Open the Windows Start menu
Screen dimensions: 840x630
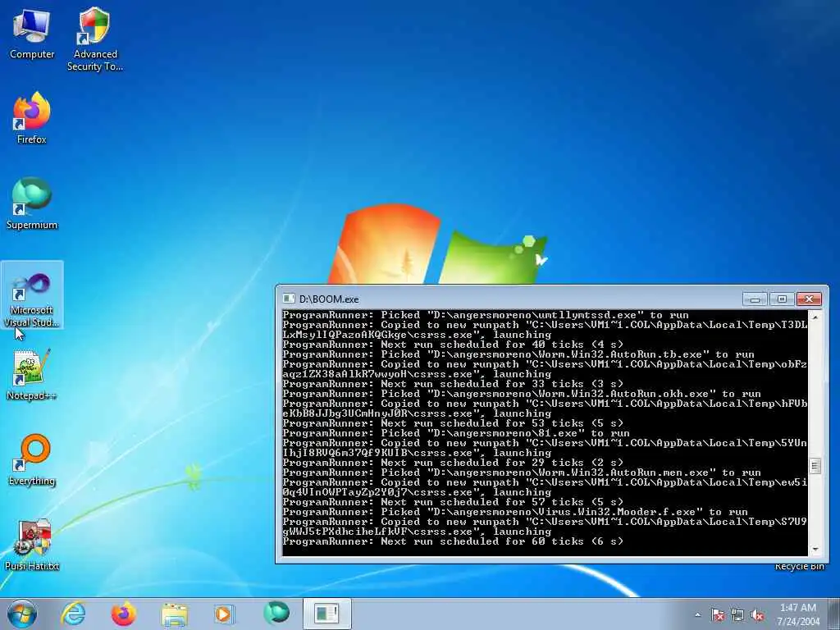click(22, 614)
